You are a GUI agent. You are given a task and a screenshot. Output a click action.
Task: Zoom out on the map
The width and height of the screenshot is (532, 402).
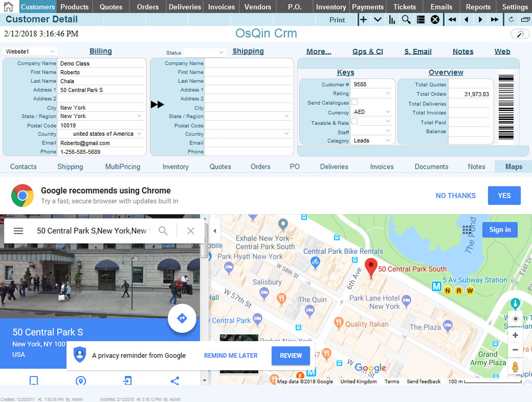tap(515, 349)
